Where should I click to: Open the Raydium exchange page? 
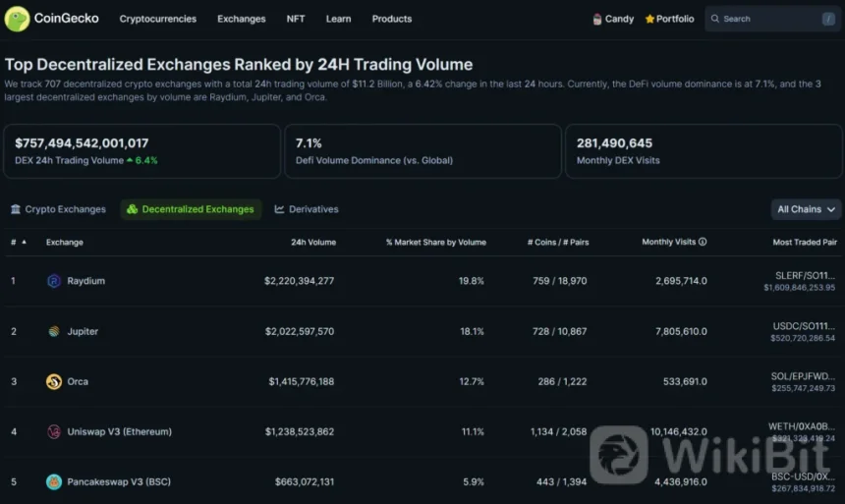click(86, 281)
